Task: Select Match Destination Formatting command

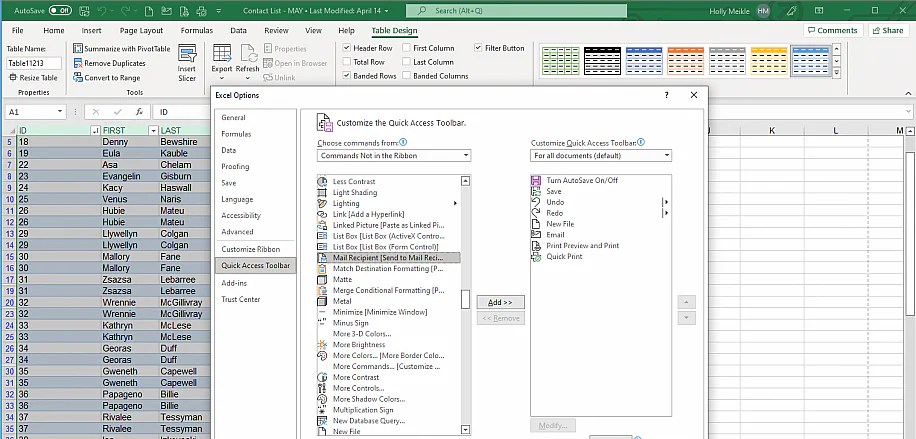Action: [x=388, y=268]
